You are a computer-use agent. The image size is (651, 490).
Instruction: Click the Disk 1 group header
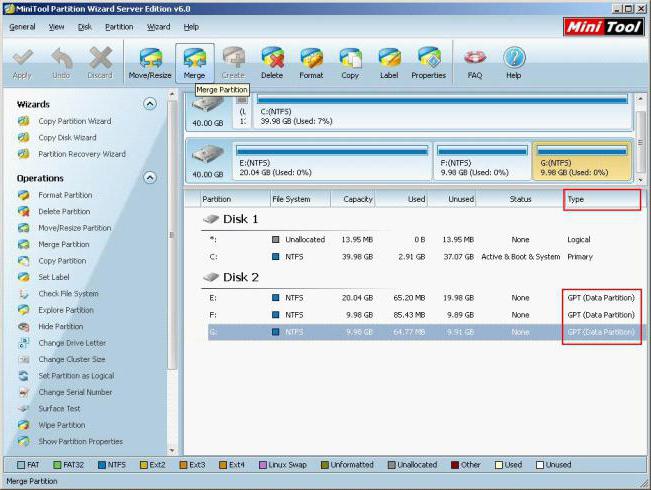click(231, 219)
